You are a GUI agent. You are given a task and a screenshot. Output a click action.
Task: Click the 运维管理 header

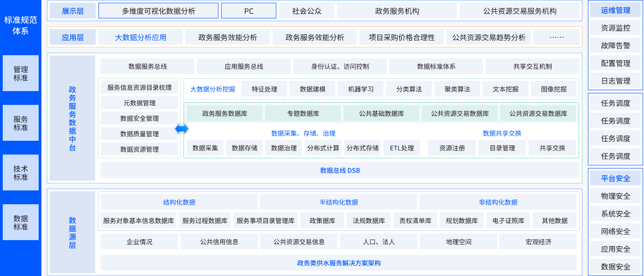point(615,10)
